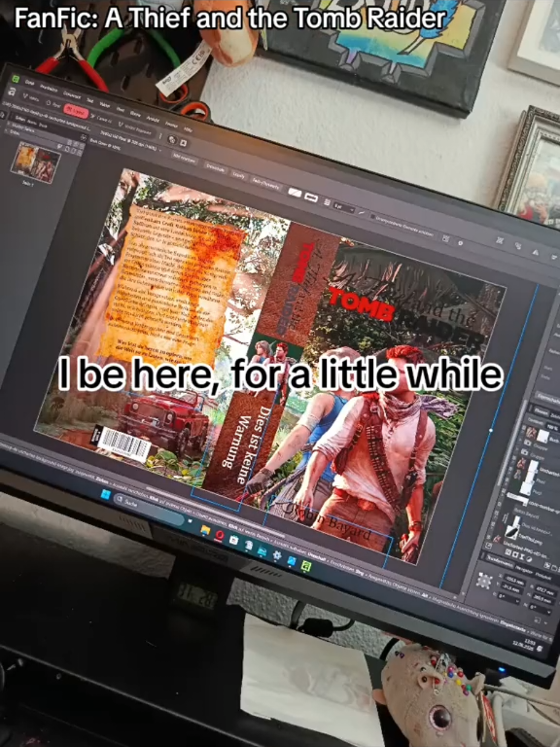
Task: Click the height field showing 265,5 mm
Action: click(544, 599)
